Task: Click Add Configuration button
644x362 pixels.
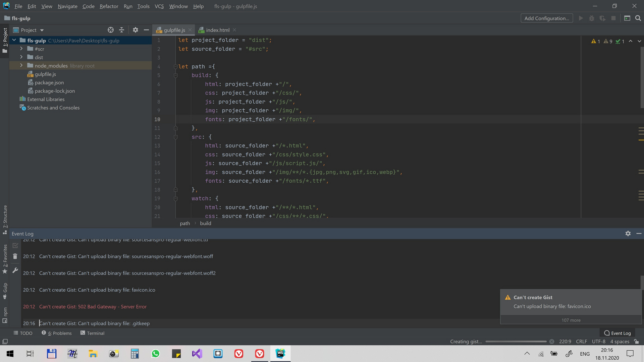Action: (x=547, y=18)
